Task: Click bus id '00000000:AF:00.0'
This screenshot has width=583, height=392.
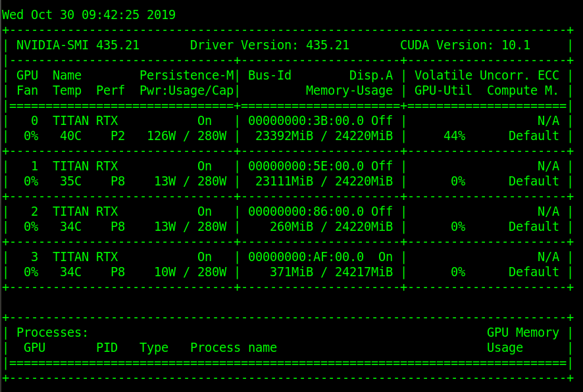Action: tap(306, 257)
